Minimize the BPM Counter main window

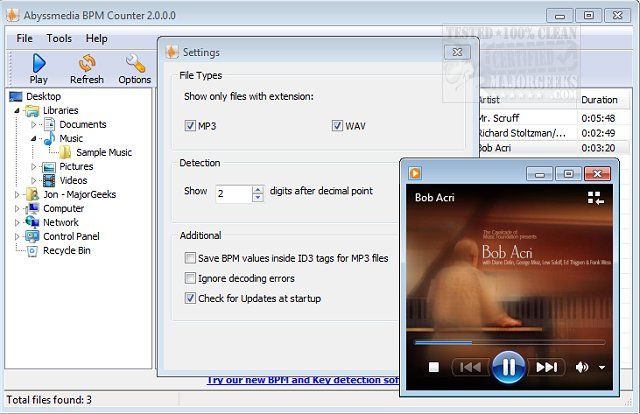tap(559, 16)
